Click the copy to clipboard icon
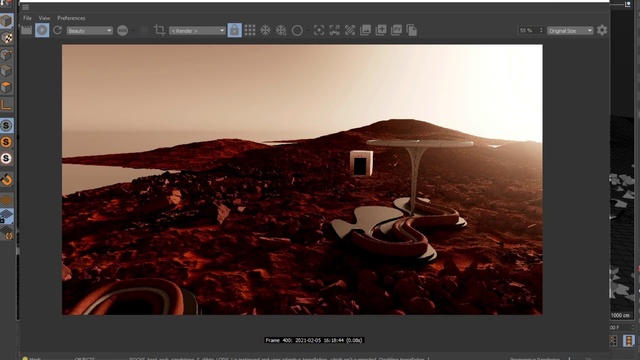The image size is (640, 360). [x=412, y=30]
